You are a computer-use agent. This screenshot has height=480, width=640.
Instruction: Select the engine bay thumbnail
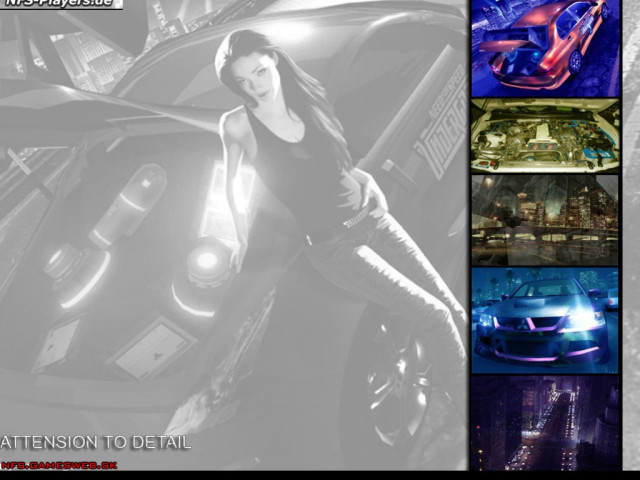(545, 135)
